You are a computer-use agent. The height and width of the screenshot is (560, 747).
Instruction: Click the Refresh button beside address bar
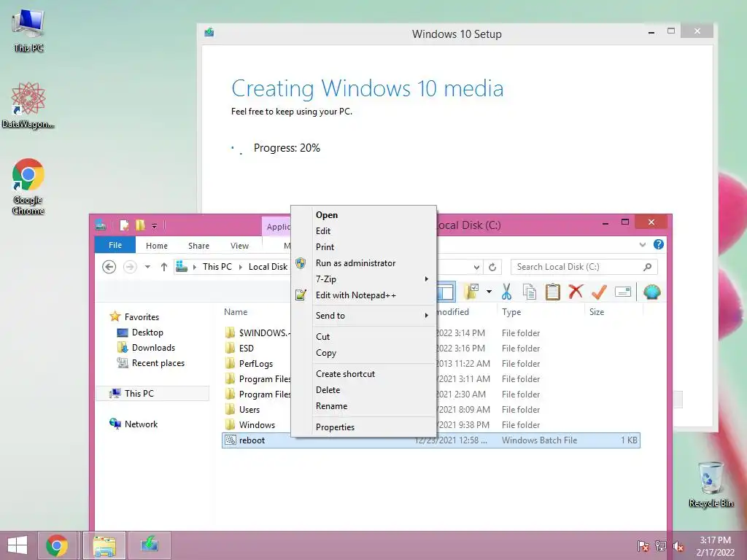pyautogui.click(x=492, y=267)
